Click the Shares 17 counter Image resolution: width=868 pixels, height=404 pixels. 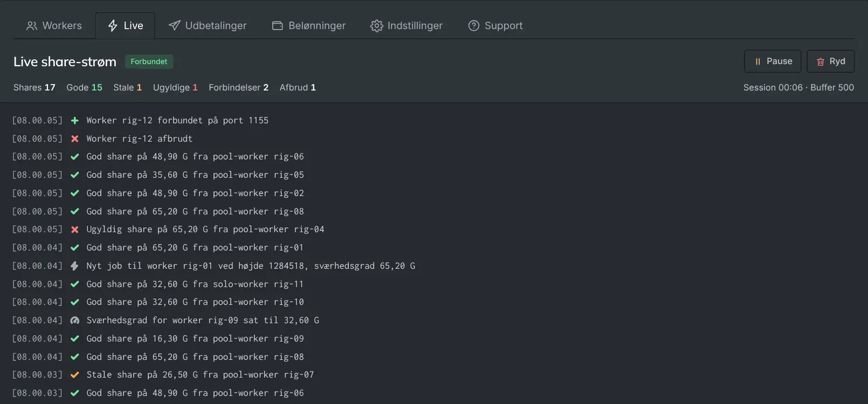pyautogui.click(x=35, y=87)
